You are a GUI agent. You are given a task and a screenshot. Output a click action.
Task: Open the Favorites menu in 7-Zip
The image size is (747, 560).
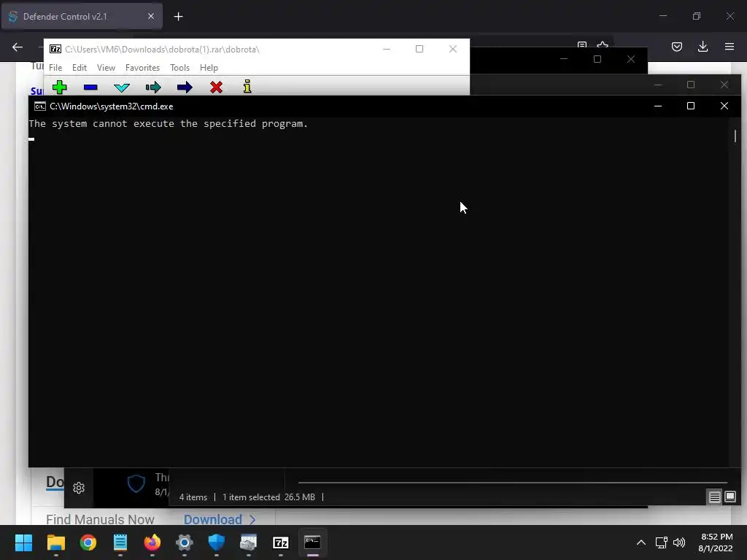point(142,68)
